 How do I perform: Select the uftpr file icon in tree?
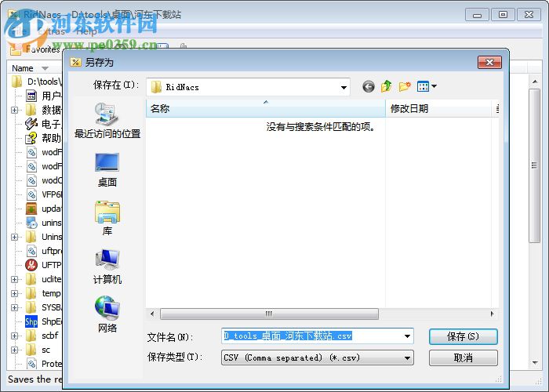click(31, 251)
